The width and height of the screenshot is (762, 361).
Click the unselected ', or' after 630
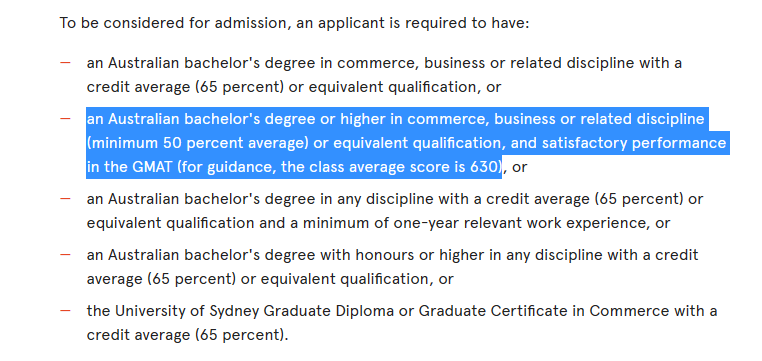point(516,168)
